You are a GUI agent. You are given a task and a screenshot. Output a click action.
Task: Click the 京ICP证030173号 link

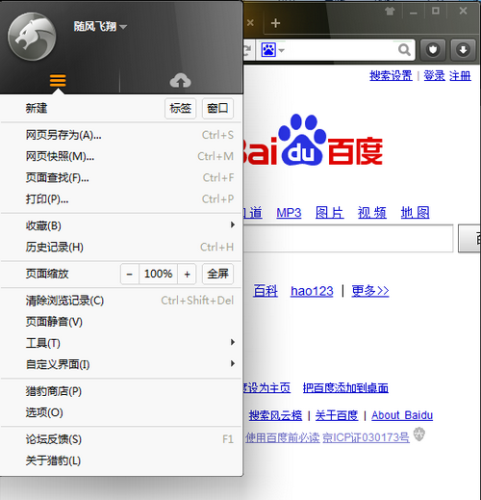click(x=366, y=437)
